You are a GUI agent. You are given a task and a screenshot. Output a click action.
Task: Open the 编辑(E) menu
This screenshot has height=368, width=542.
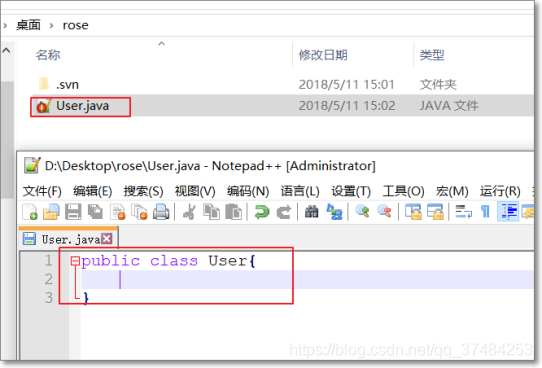pyautogui.click(x=93, y=191)
